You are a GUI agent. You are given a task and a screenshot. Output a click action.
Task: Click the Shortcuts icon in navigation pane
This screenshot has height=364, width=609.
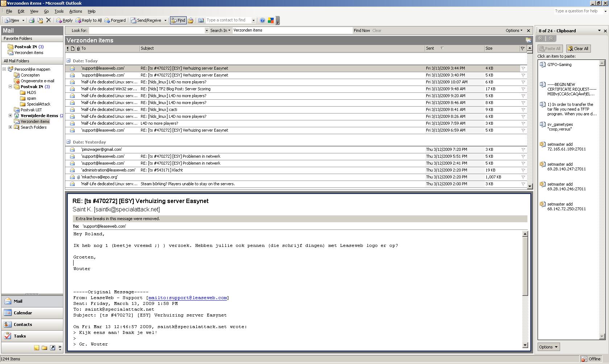52,348
